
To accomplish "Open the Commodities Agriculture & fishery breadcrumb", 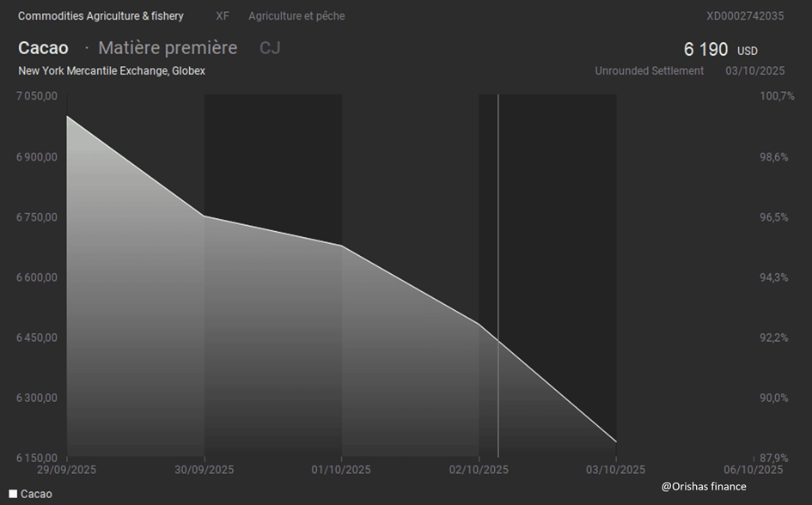I will (101, 16).
